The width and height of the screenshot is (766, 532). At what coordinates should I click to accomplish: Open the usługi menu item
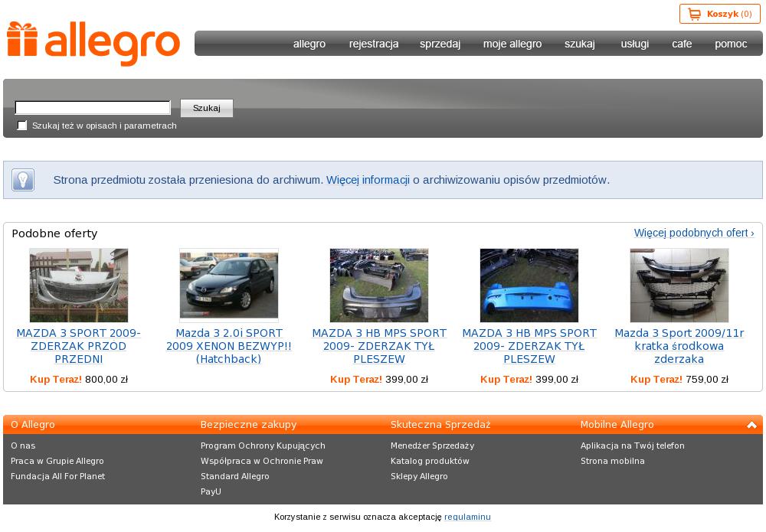coord(634,44)
